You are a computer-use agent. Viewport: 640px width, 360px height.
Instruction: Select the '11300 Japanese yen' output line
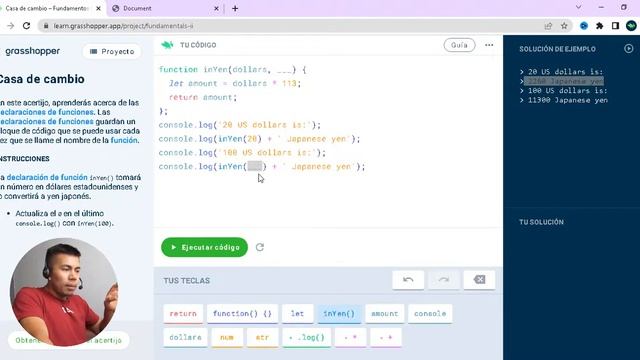pos(568,100)
